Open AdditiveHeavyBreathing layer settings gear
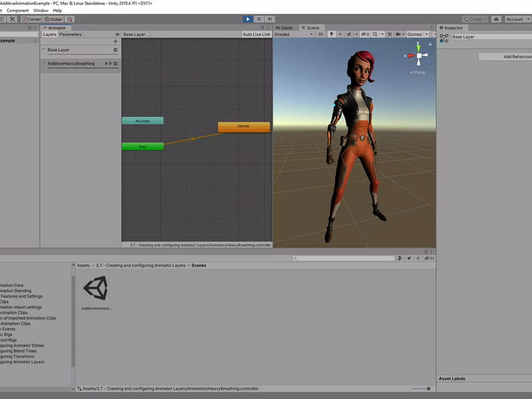This screenshot has width=532, height=399. [x=115, y=63]
